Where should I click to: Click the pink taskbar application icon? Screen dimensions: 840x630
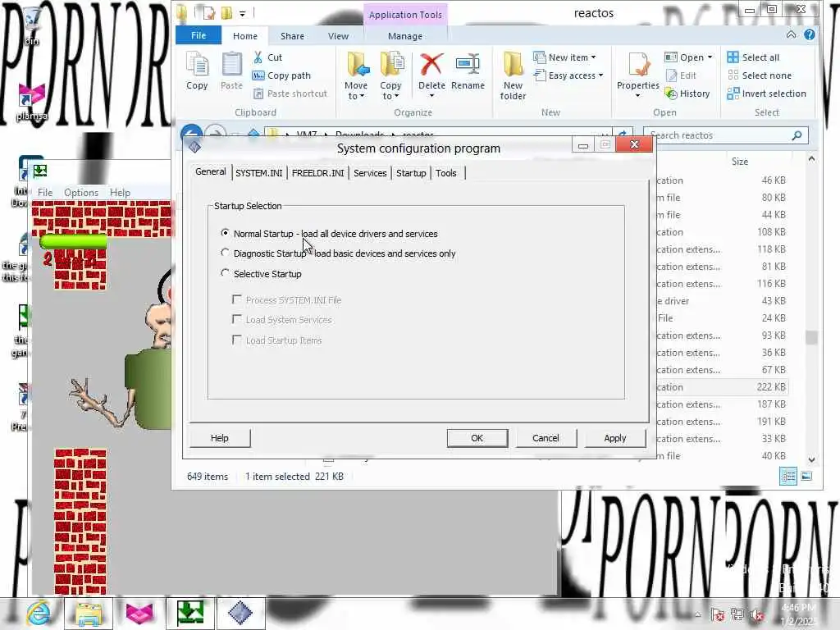coord(139,613)
